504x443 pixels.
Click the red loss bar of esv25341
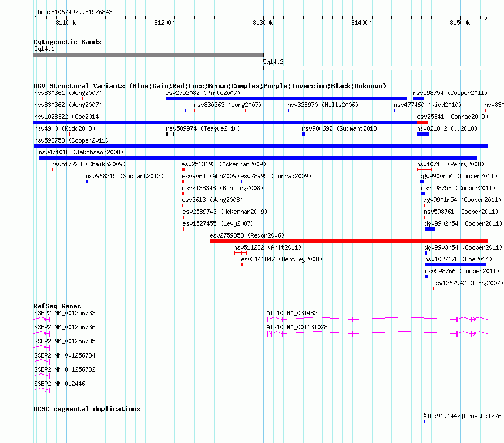click(x=422, y=122)
